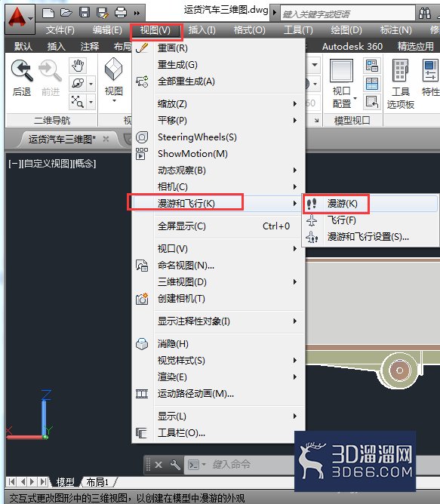Expand the 视口(V) submenu
The image size is (440, 504).
(219, 249)
